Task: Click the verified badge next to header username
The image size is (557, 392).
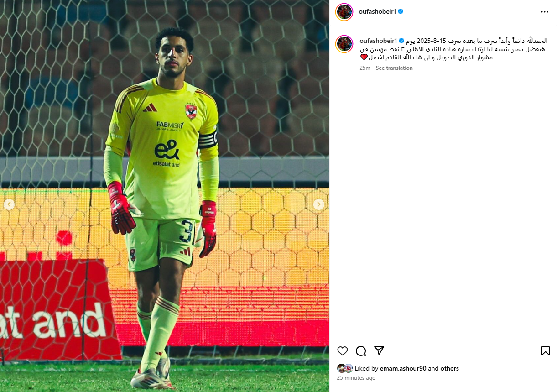Action: (x=401, y=12)
